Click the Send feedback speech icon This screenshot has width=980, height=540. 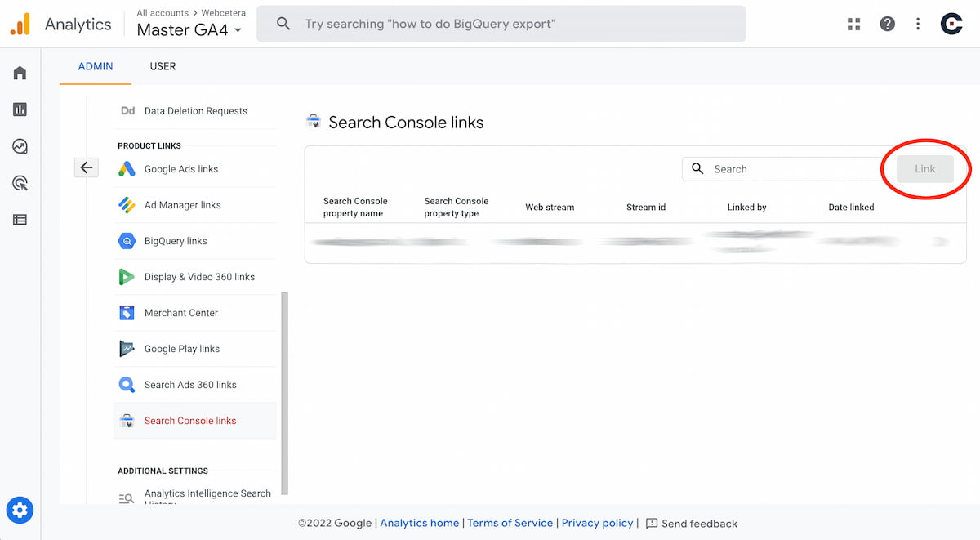pyautogui.click(x=652, y=524)
